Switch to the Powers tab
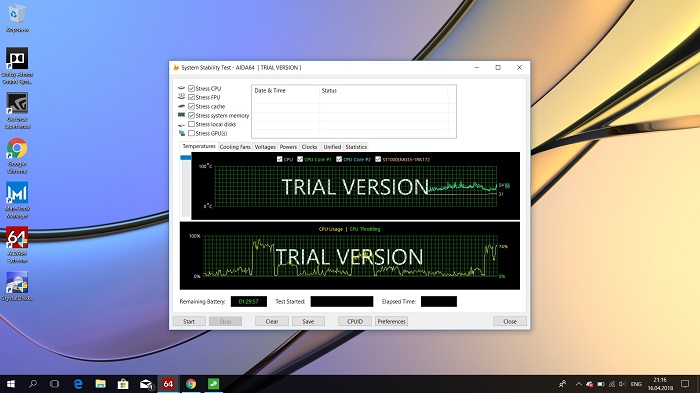 [288, 146]
